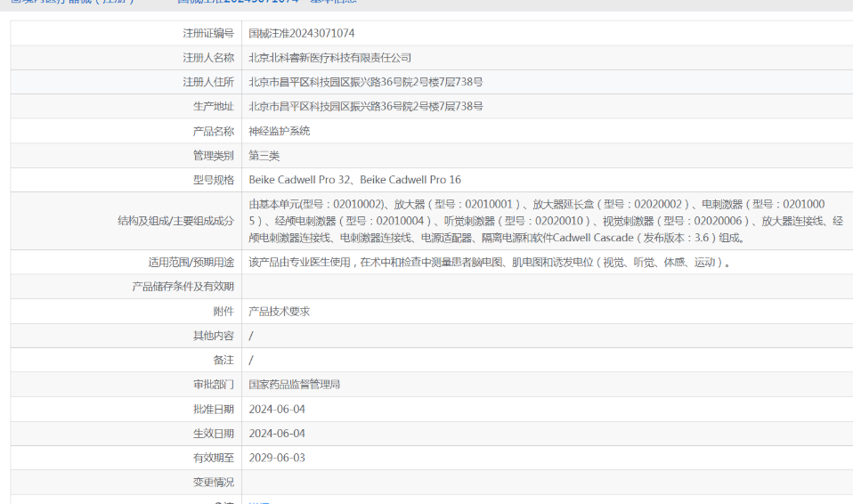The height and width of the screenshot is (504, 853).
Task: Click the 备注 label
Action: point(223,361)
